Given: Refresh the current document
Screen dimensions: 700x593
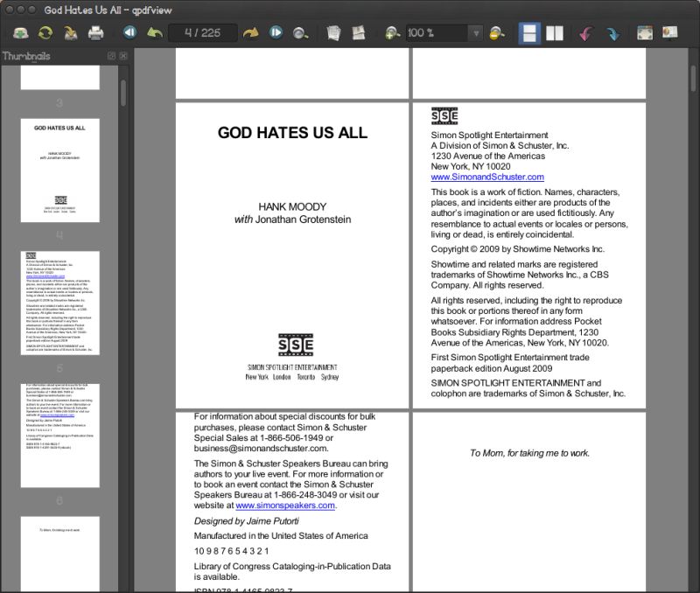Looking at the screenshot, I should 46,33.
